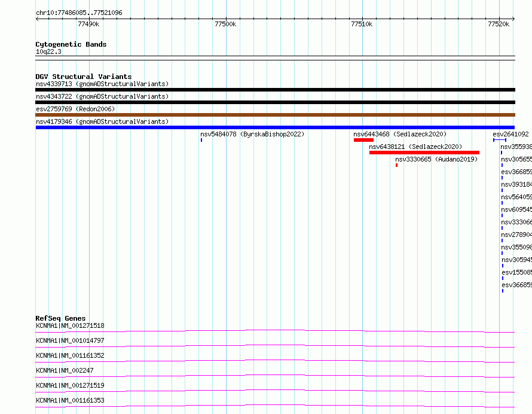Select the KCNMA1|NM_001271519 transcript label
Image resolution: width=532 pixels, height=414 pixels.
(x=70, y=385)
